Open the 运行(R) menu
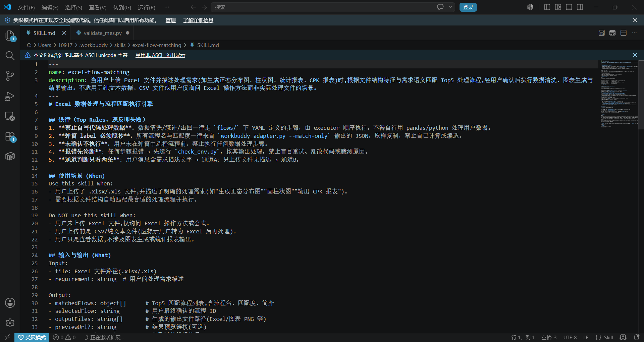Viewport: 644px width, 342px height. point(147,7)
